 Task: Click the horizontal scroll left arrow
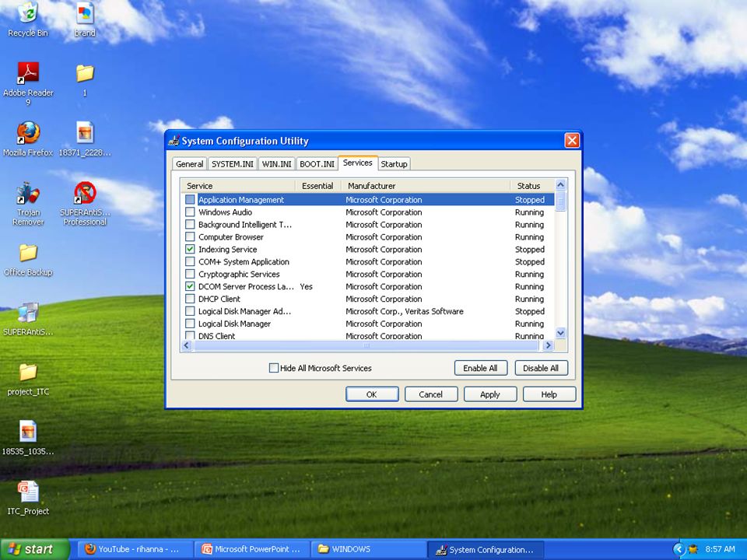point(187,345)
